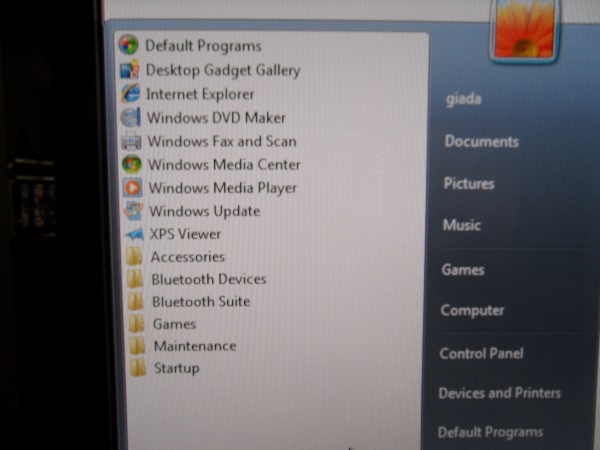
Task: Click the Startup folder icon
Action: (138, 368)
